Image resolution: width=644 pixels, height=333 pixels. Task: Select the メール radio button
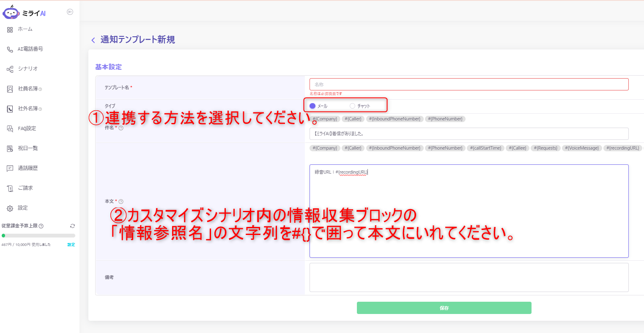tap(312, 106)
